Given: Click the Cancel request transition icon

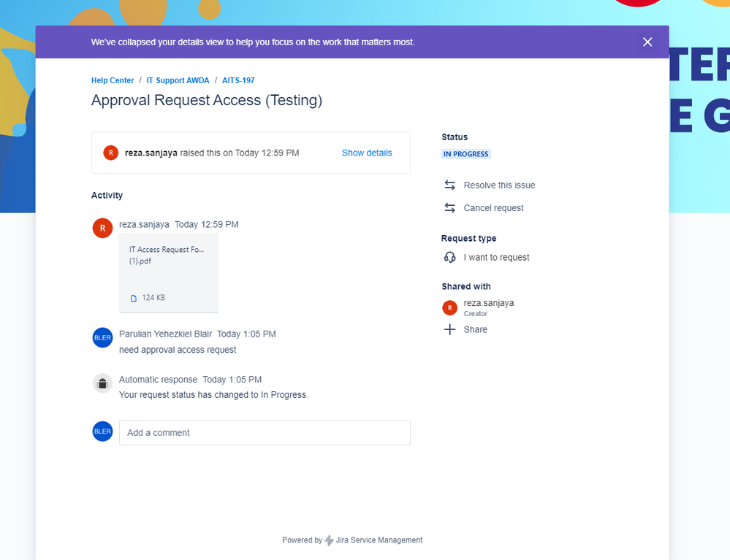Looking at the screenshot, I should tap(449, 208).
